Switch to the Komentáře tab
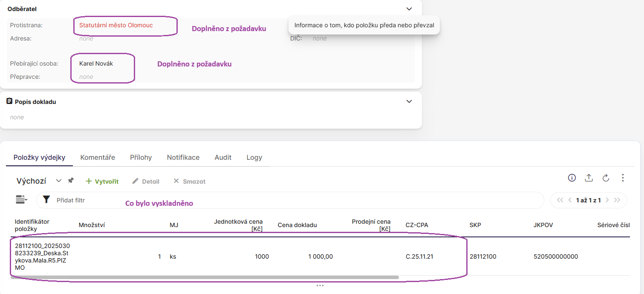This screenshot has width=644, height=294. 98,157
